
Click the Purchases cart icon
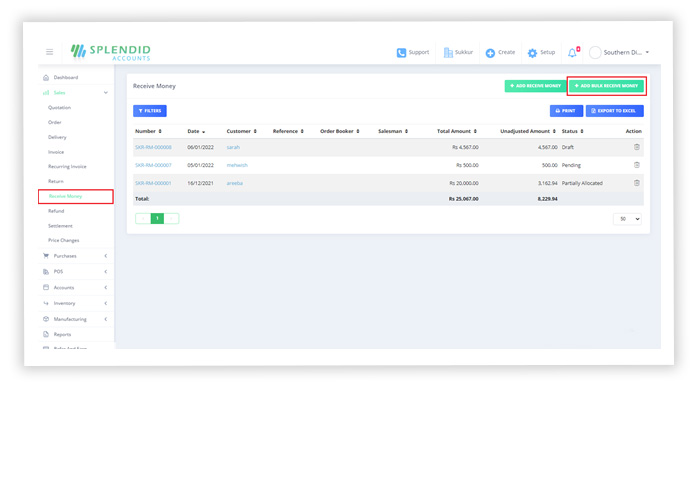[x=46, y=256]
